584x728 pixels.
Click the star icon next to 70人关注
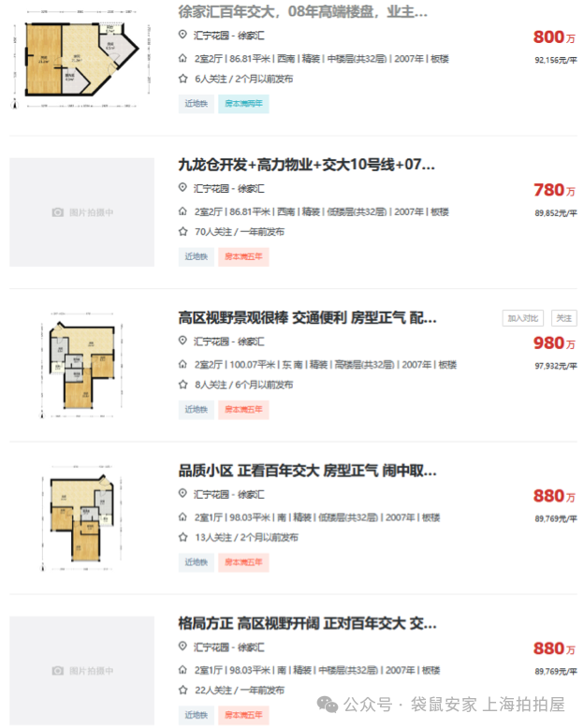pyautogui.click(x=182, y=231)
